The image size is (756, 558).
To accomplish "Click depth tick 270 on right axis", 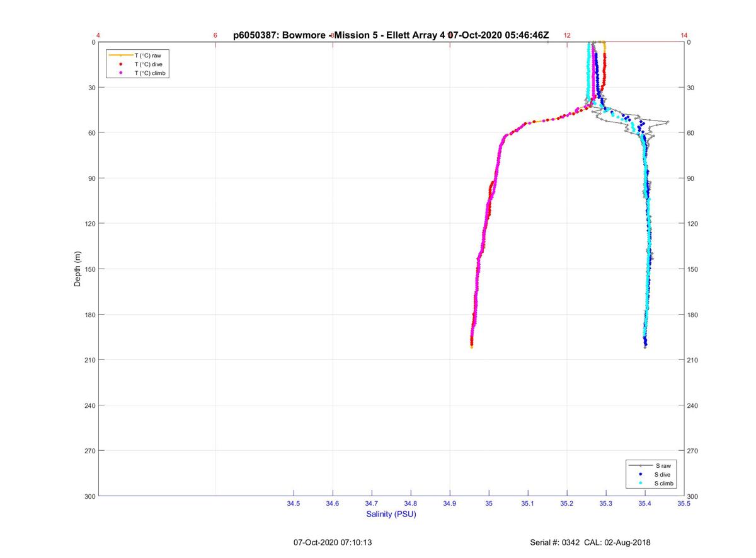I will [693, 451].
